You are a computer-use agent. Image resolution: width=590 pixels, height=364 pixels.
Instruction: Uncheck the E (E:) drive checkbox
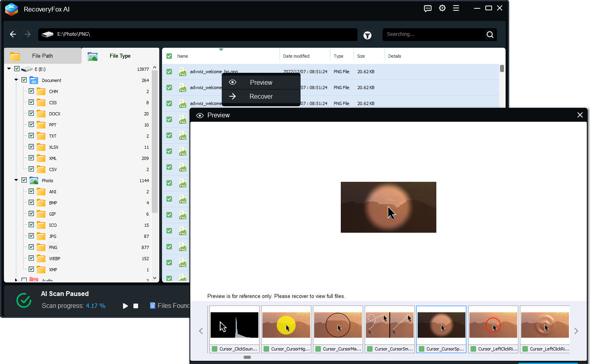(17, 68)
